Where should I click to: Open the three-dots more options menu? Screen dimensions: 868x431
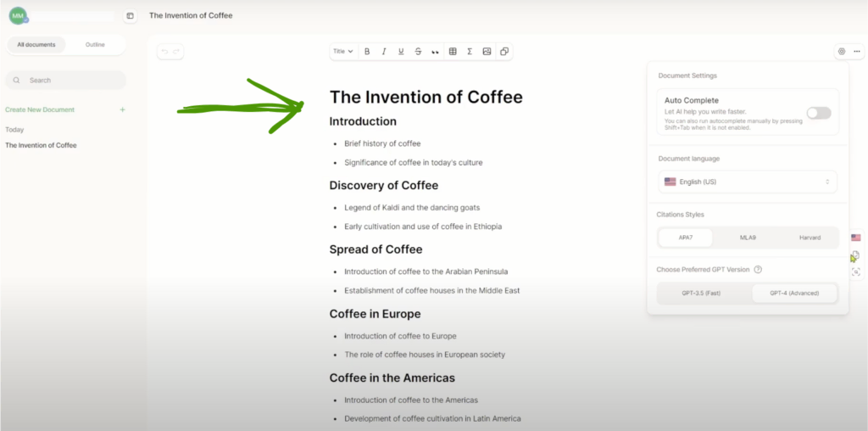pos(857,52)
